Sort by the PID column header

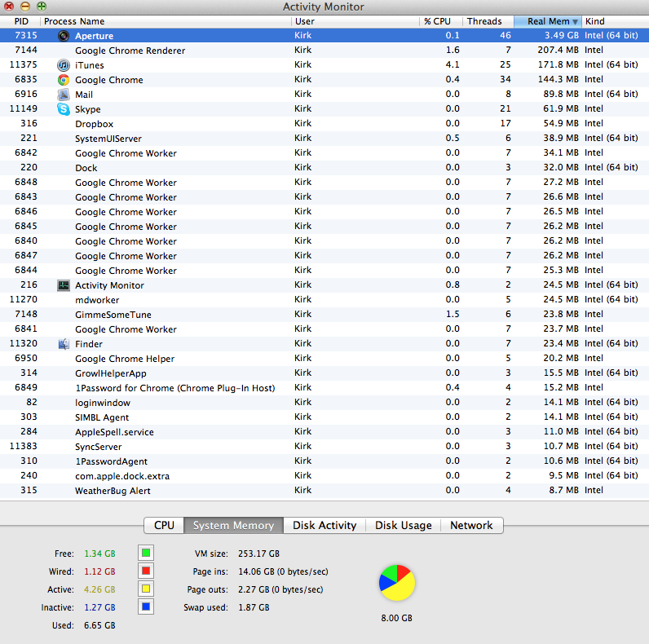pos(20,21)
